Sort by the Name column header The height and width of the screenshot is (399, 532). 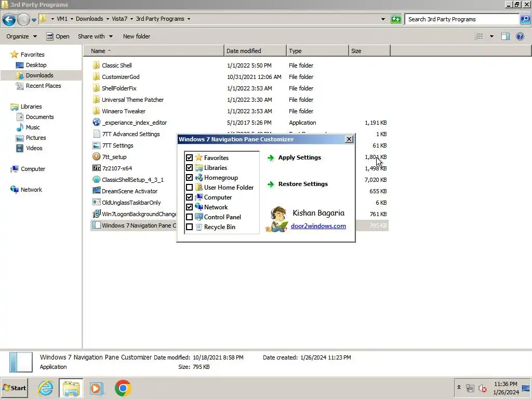pos(154,51)
